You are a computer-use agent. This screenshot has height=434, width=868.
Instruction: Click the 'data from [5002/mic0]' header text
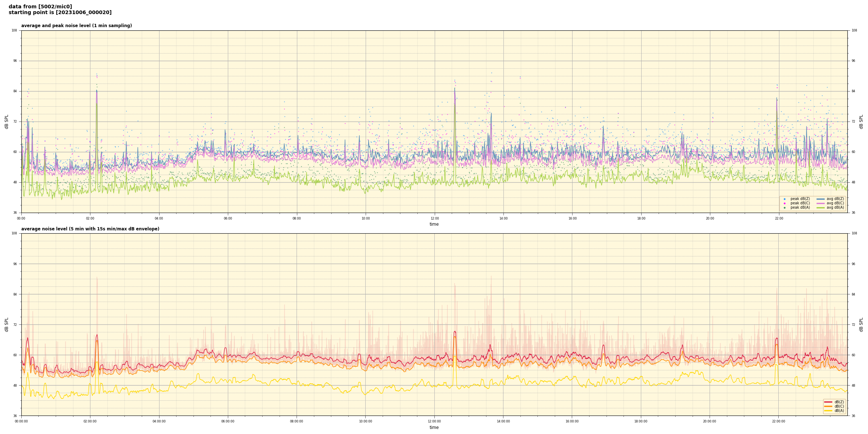pyautogui.click(x=40, y=7)
